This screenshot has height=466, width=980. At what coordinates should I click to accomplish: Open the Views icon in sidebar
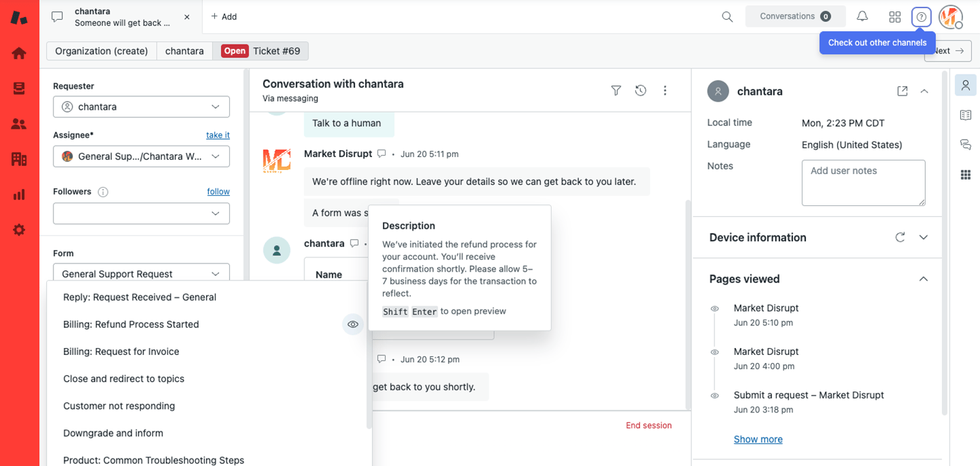[19, 88]
